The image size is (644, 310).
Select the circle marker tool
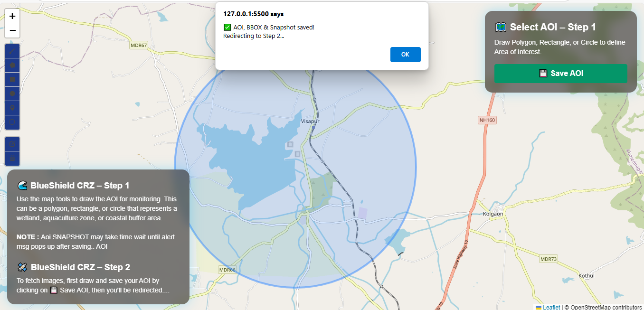(12, 122)
